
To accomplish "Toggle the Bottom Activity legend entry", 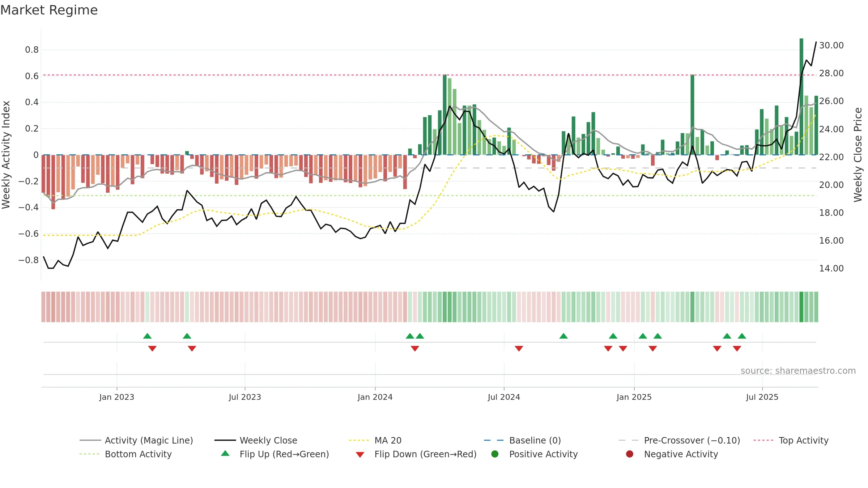I will (125, 454).
